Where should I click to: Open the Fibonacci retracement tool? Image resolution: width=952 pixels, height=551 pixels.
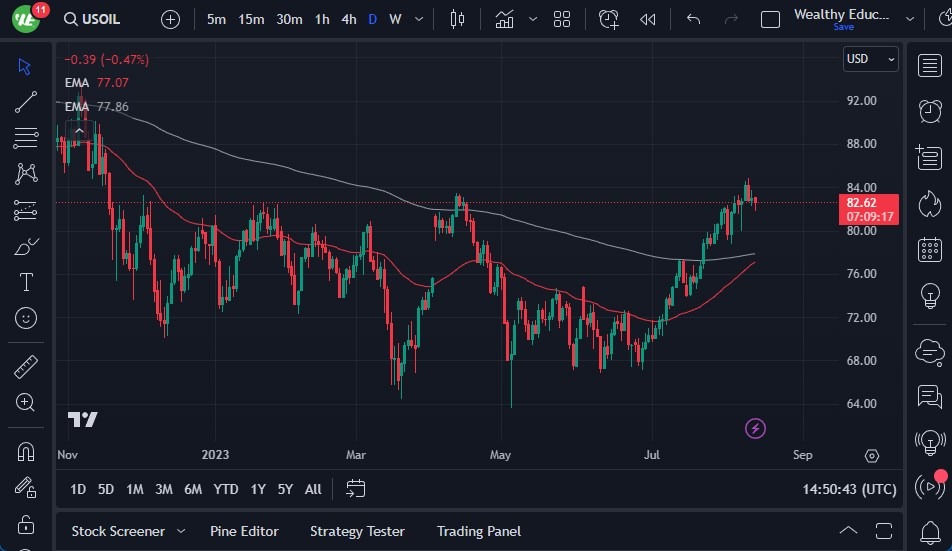26,138
